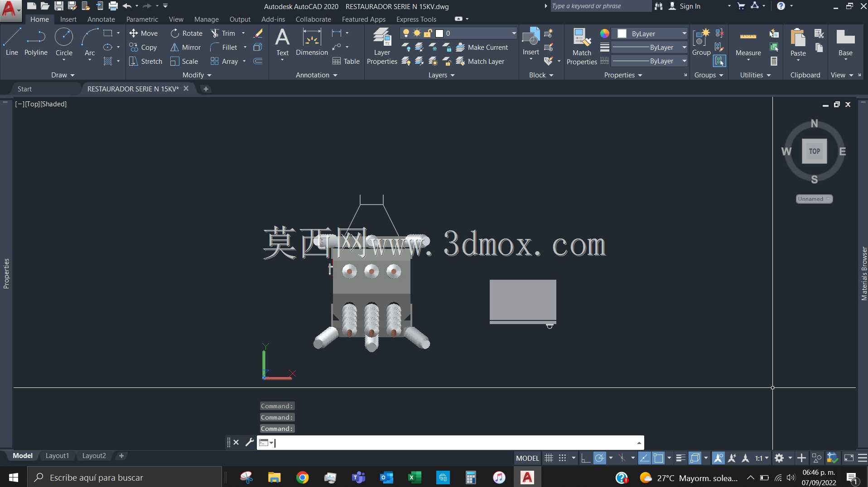This screenshot has height=487, width=868.
Task: Click the Paste clipboard icon
Action: point(798,38)
